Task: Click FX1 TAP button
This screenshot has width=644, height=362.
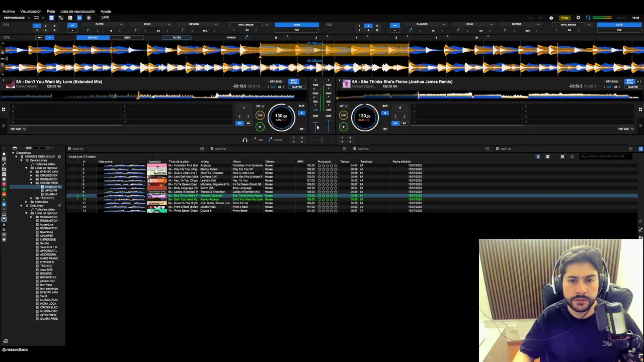Action: pyautogui.click(x=297, y=30)
